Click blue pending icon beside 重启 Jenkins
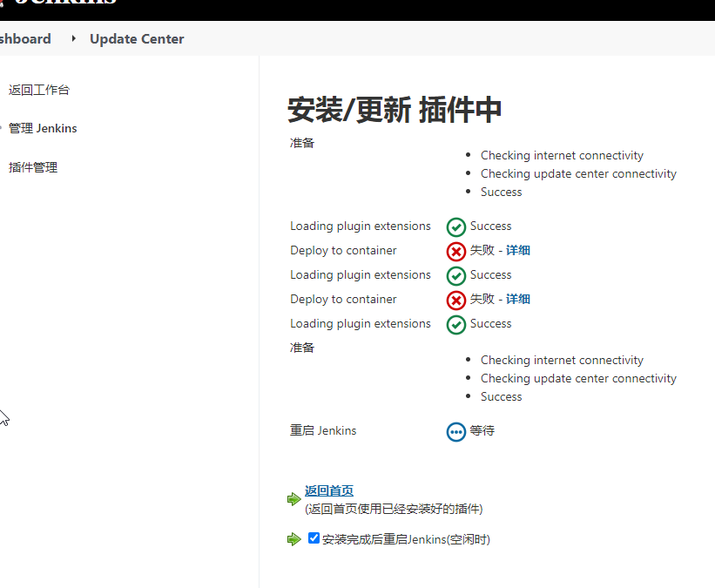This screenshot has width=715, height=588. click(456, 432)
